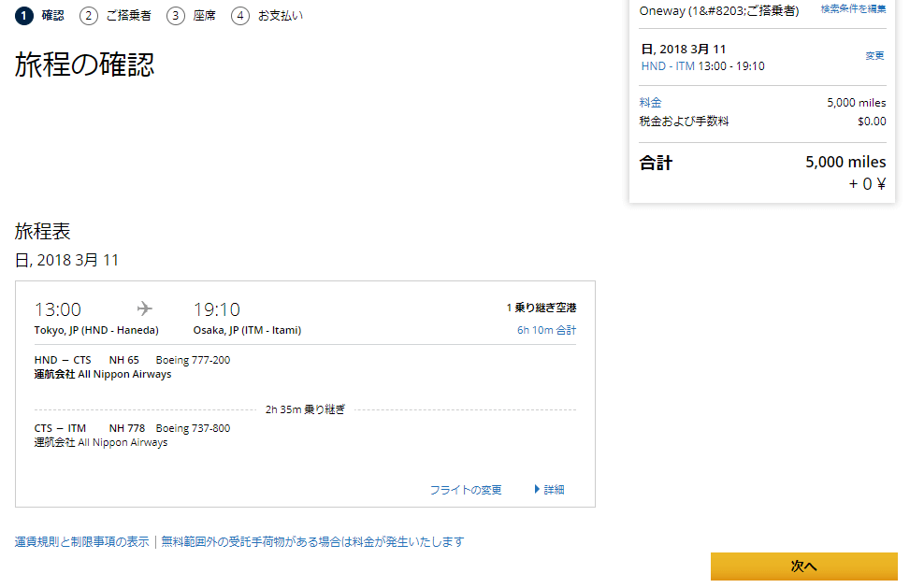Select step 1 確認 in progress bar
Image resolution: width=910 pixels, height=588 pixels.
tap(40, 16)
